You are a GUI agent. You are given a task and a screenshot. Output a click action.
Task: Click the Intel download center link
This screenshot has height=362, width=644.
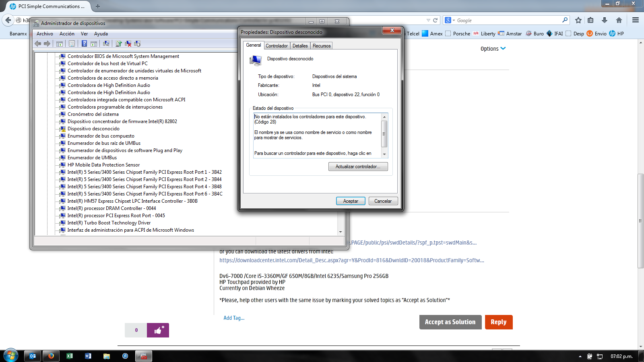[x=352, y=260]
